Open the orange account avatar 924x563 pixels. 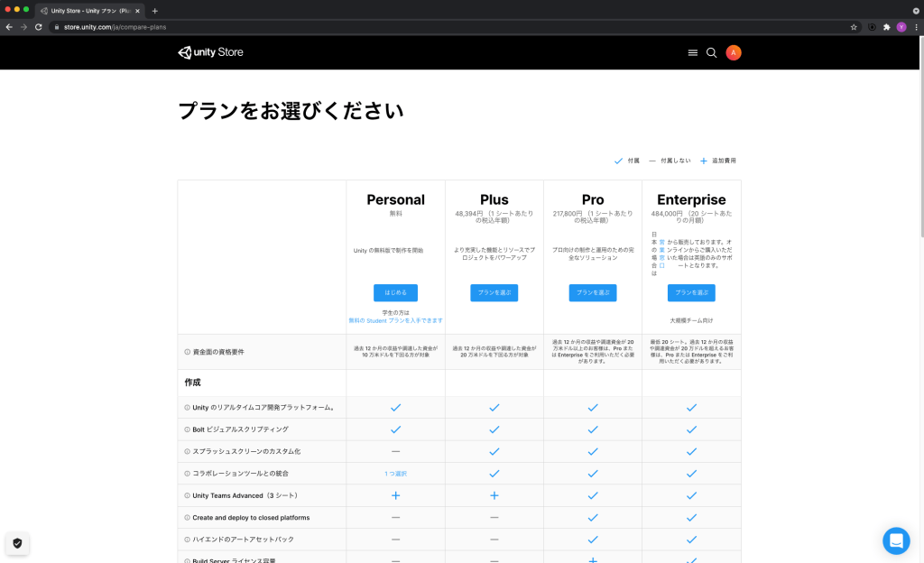click(x=733, y=53)
